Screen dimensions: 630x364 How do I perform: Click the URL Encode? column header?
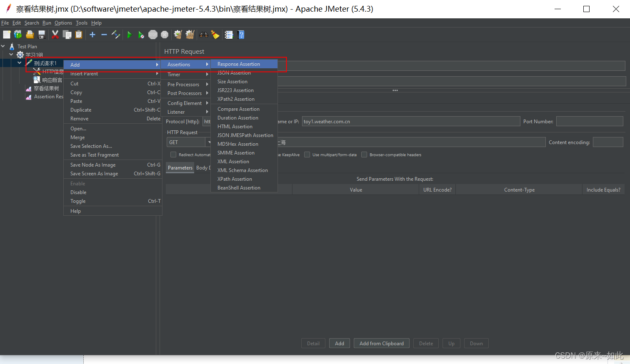click(437, 189)
